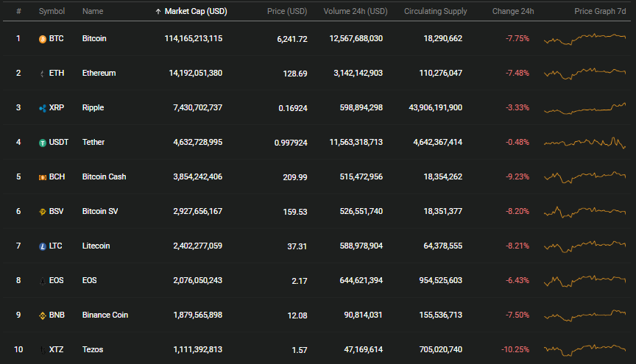
Task: Open Bitcoin 7d price graph
Action: [584, 39]
